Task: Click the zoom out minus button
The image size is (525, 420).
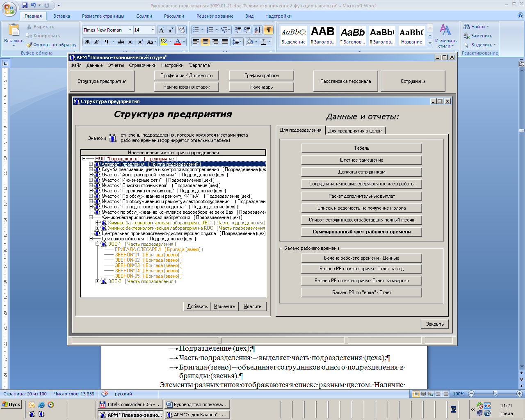Action: click(x=471, y=394)
